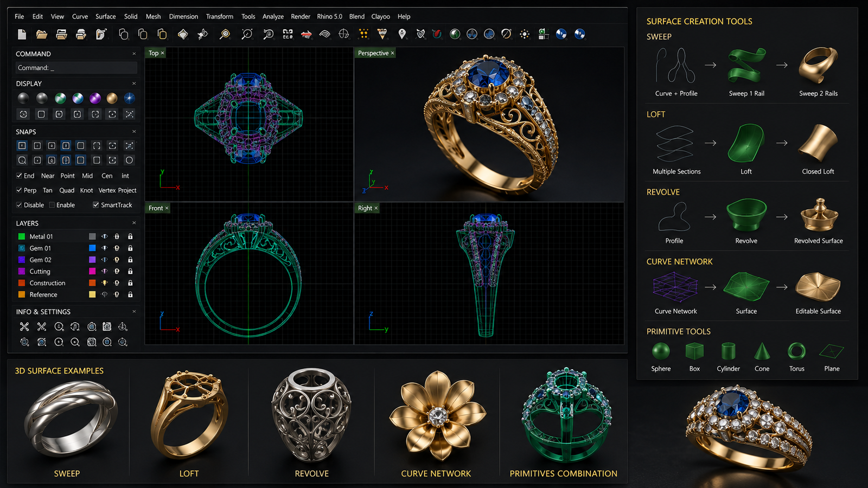This screenshot has height=488, width=868.
Task: Click first crossed wrenches icon in Info & Settings
Action: click(24, 326)
